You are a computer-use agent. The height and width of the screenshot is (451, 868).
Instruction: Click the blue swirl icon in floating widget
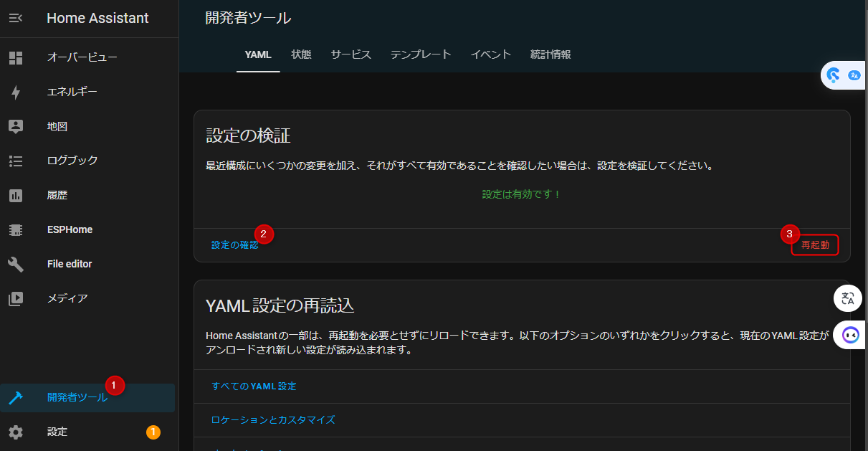coord(834,75)
